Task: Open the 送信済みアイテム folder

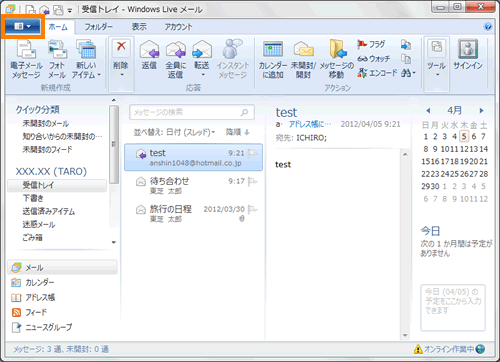Action: pyautogui.click(x=49, y=211)
